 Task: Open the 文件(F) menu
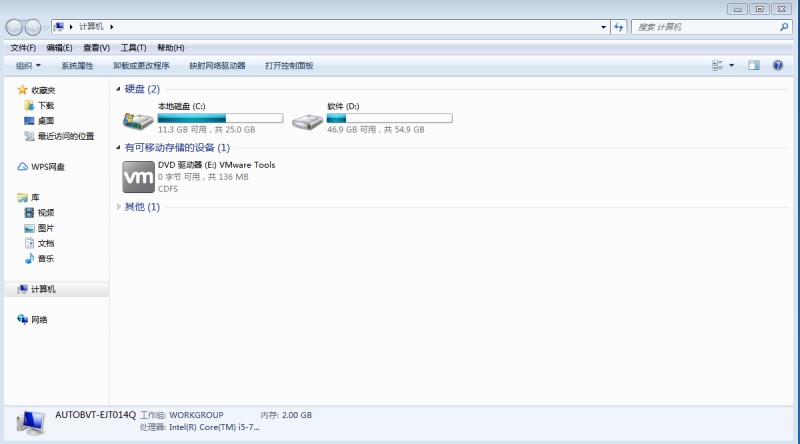pyautogui.click(x=23, y=47)
